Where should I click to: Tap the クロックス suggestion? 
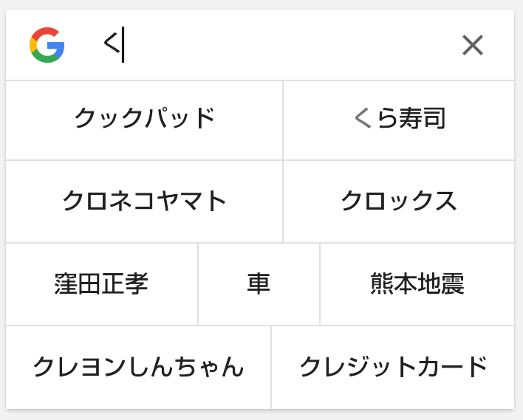tap(399, 202)
